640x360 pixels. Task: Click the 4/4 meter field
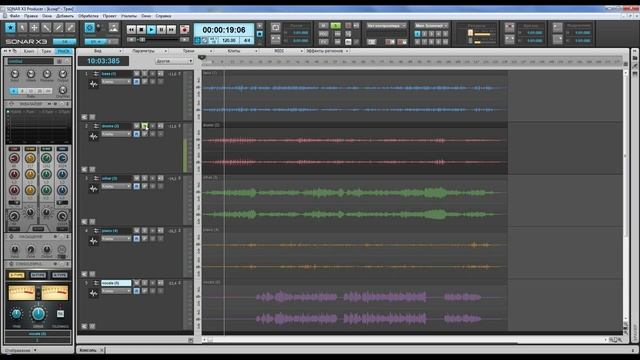pos(247,40)
